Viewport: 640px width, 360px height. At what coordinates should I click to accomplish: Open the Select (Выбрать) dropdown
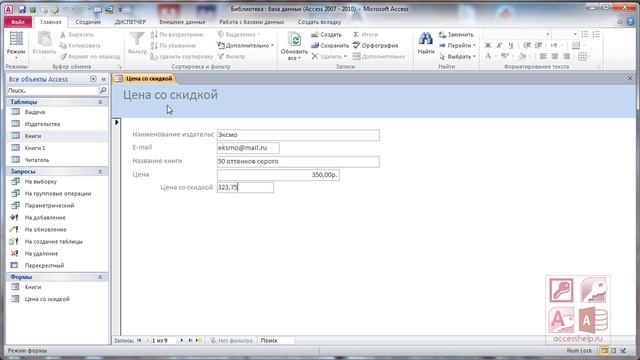458,57
